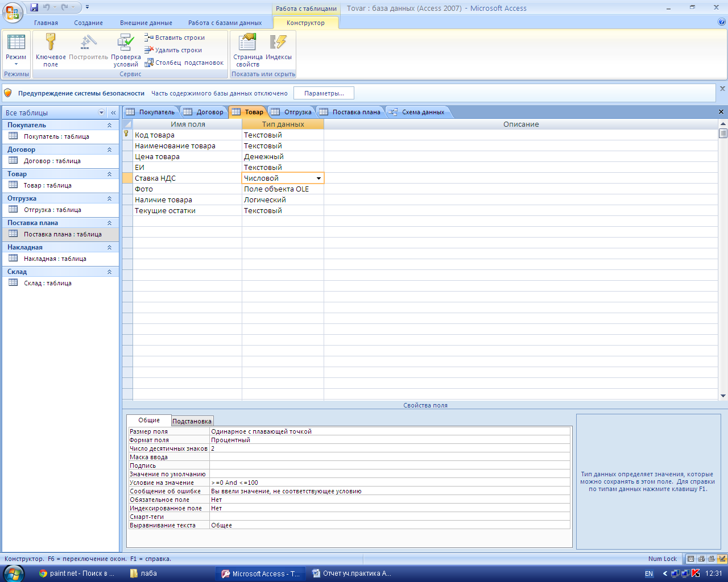
Task: Click Размер поля property value
Action: (x=390, y=431)
